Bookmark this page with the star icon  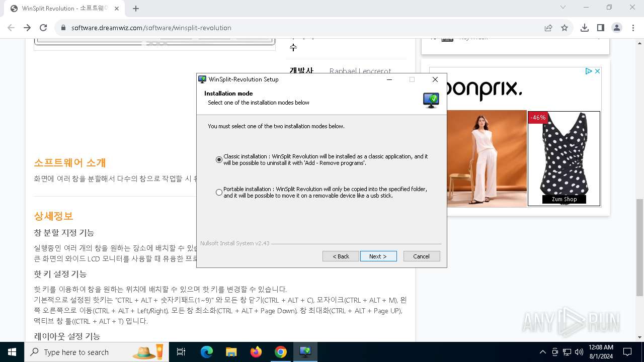coord(565,28)
